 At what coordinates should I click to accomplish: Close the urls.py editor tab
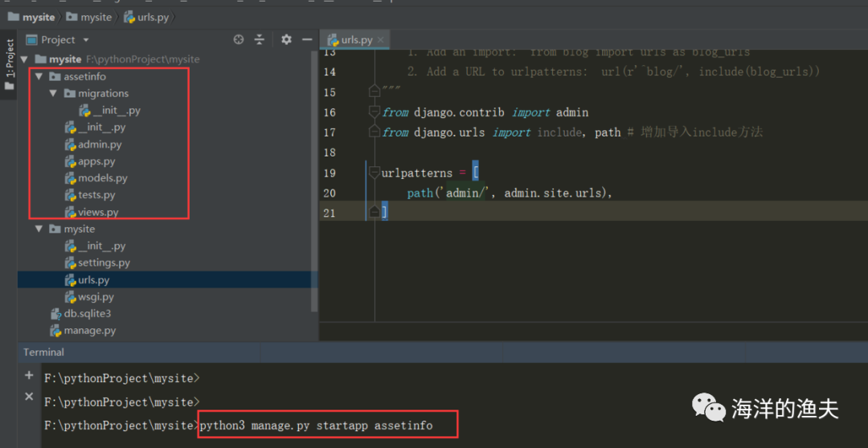(x=380, y=40)
